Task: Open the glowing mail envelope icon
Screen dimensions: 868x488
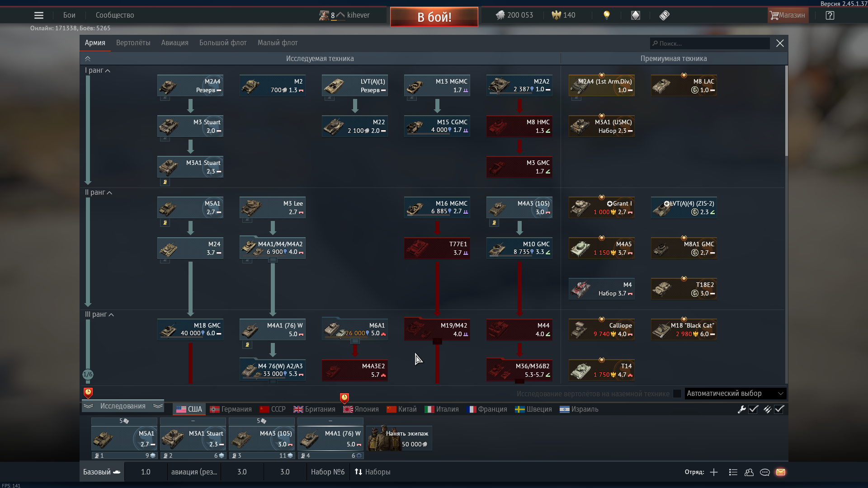Action: point(781,472)
